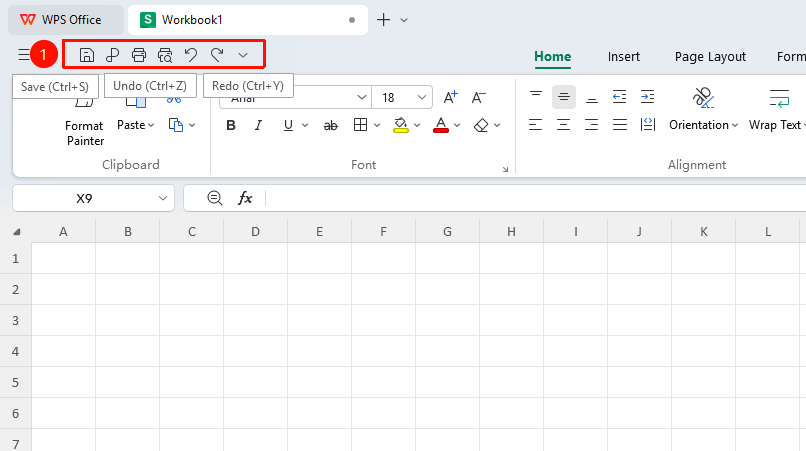Image resolution: width=806 pixels, height=451 pixels.
Task: Open the Font settings dialog launcher
Action: tap(505, 169)
